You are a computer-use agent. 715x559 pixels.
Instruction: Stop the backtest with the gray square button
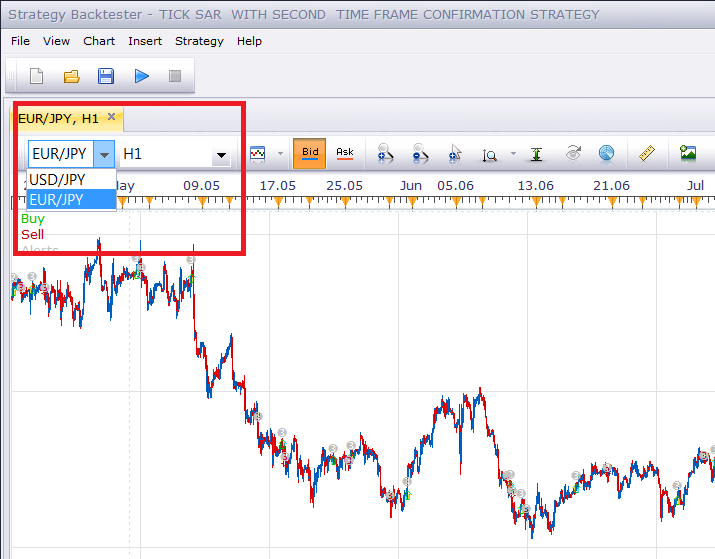click(175, 76)
